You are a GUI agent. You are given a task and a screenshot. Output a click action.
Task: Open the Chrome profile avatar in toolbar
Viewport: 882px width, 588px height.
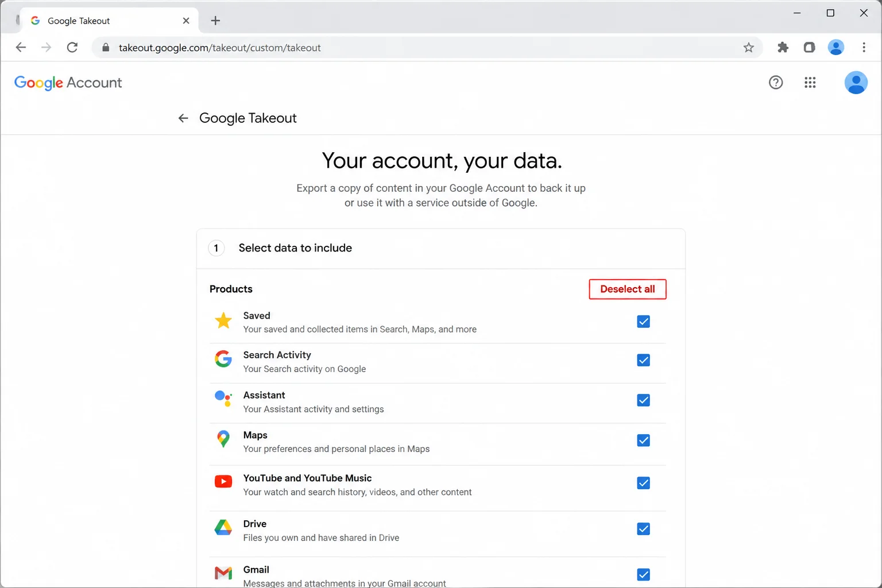point(836,48)
